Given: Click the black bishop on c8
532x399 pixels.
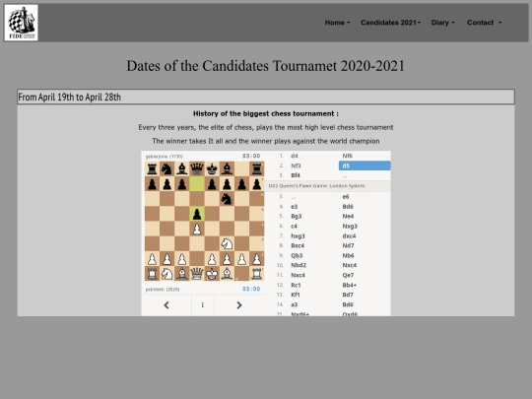Looking at the screenshot, I should (182, 168).
